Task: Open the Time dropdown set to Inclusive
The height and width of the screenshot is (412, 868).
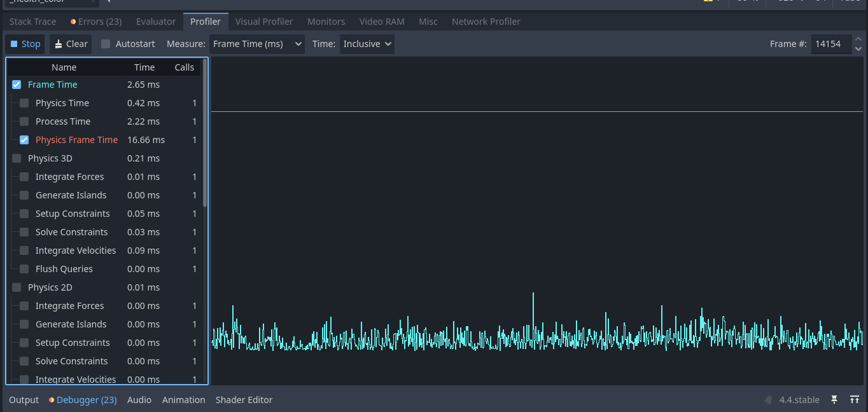Action: click(x=367, y=44)
